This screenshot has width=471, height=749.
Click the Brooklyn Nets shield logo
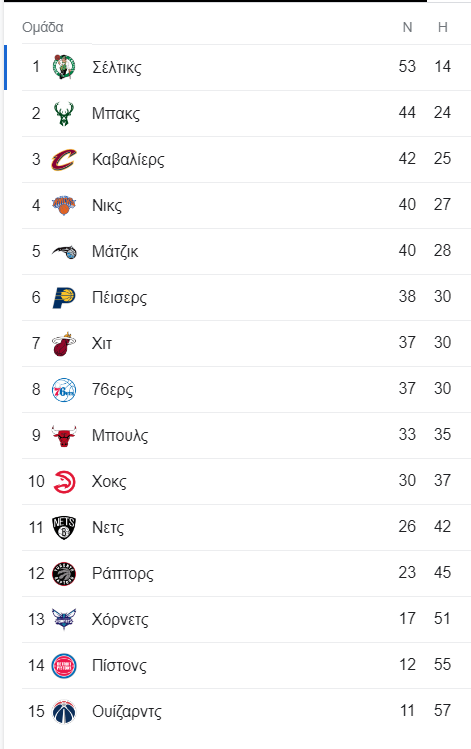coord(64,527)
